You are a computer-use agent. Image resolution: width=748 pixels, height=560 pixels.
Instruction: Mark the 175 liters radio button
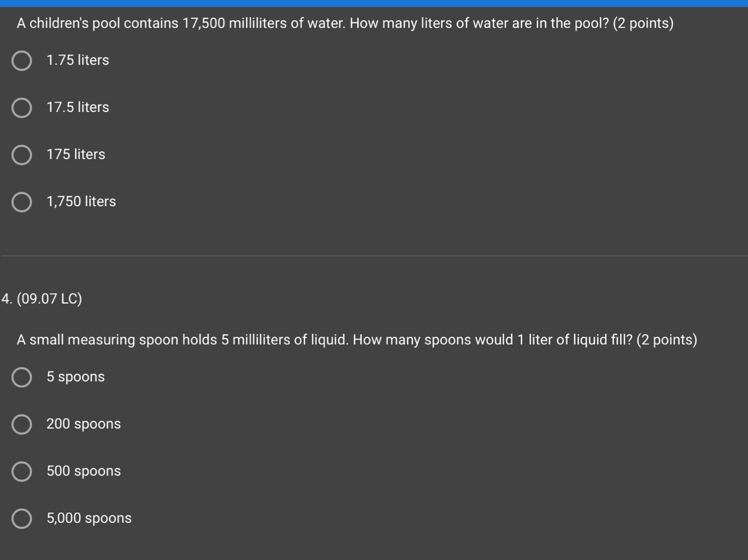click(22, 154)
